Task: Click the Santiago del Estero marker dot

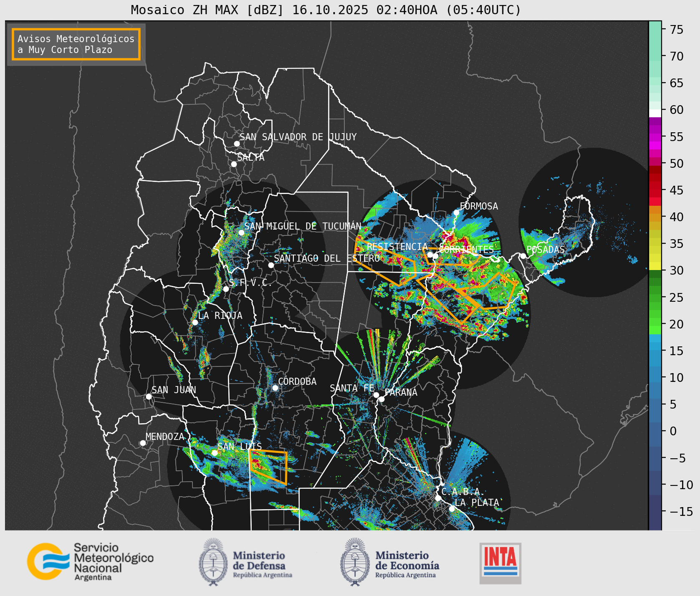Action: (271, 265)
